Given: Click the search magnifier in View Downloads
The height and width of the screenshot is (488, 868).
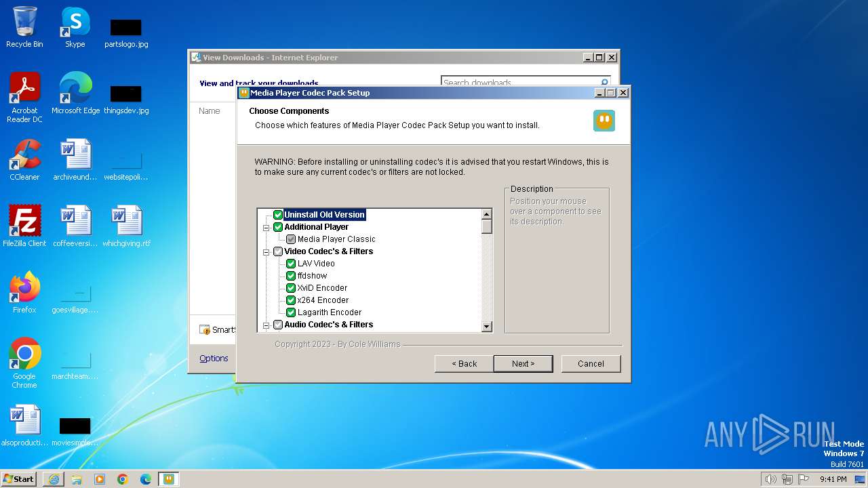Looking at the screenshot, I should click(604, 83).
